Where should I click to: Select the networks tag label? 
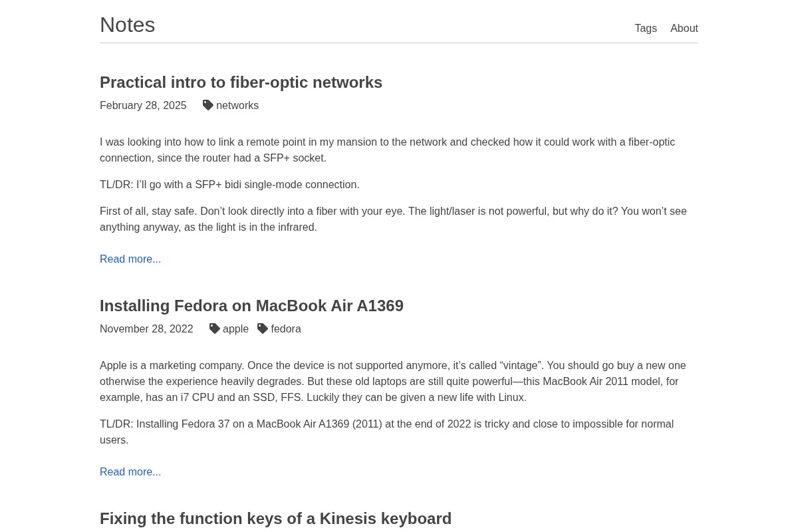(237, 105)
